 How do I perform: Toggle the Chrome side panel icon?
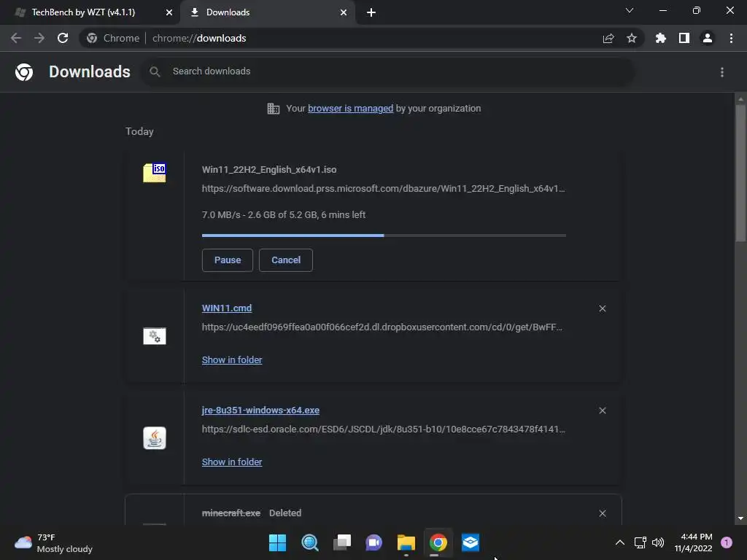click(x=684, y=38)
